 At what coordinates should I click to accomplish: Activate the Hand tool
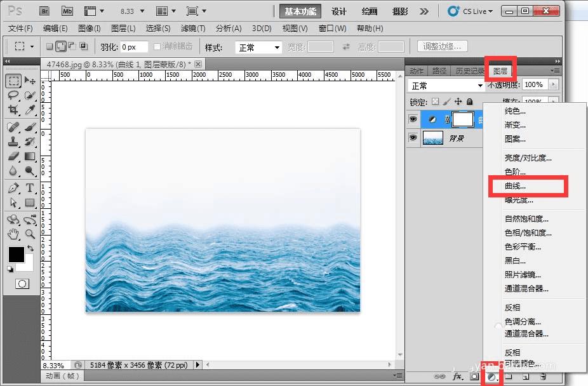pos(13,234)
